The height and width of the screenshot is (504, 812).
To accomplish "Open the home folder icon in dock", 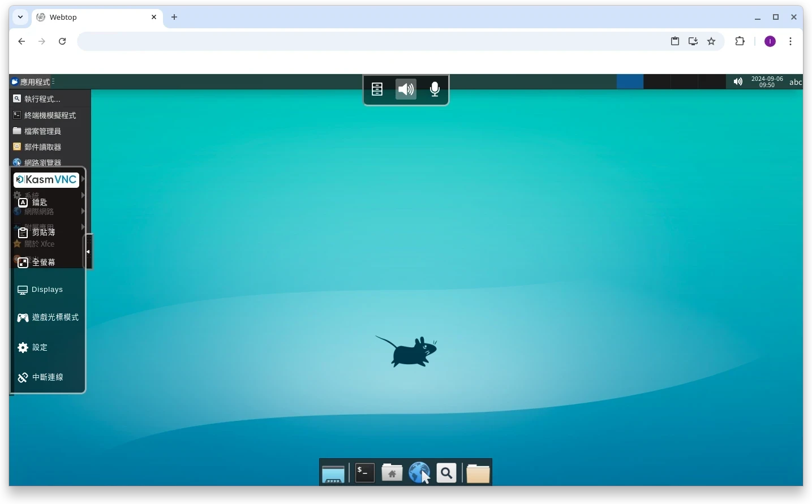I will click(392, 473).
